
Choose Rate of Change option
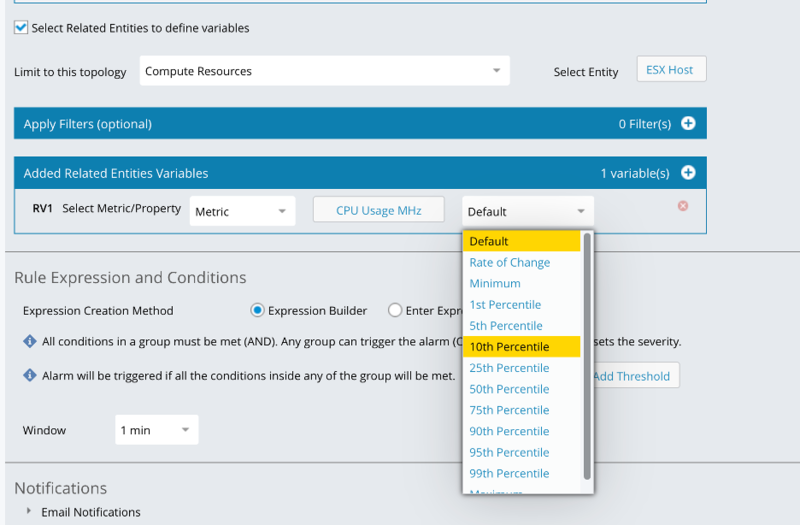tap(521, 262)
